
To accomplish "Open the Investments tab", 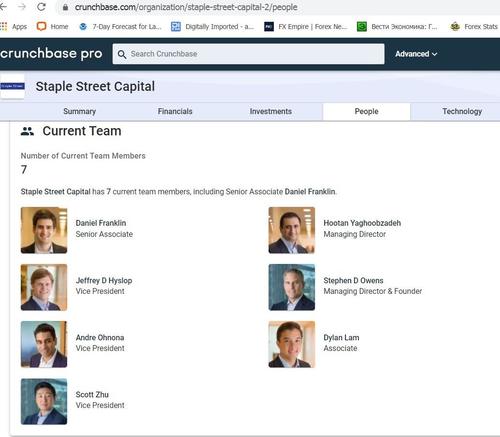I will point(271,111).
